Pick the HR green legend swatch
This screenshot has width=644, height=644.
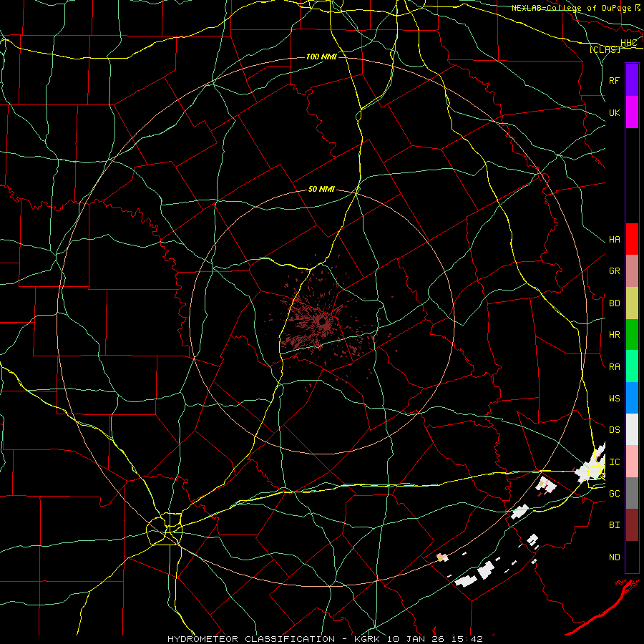click(x=632, y=335)
